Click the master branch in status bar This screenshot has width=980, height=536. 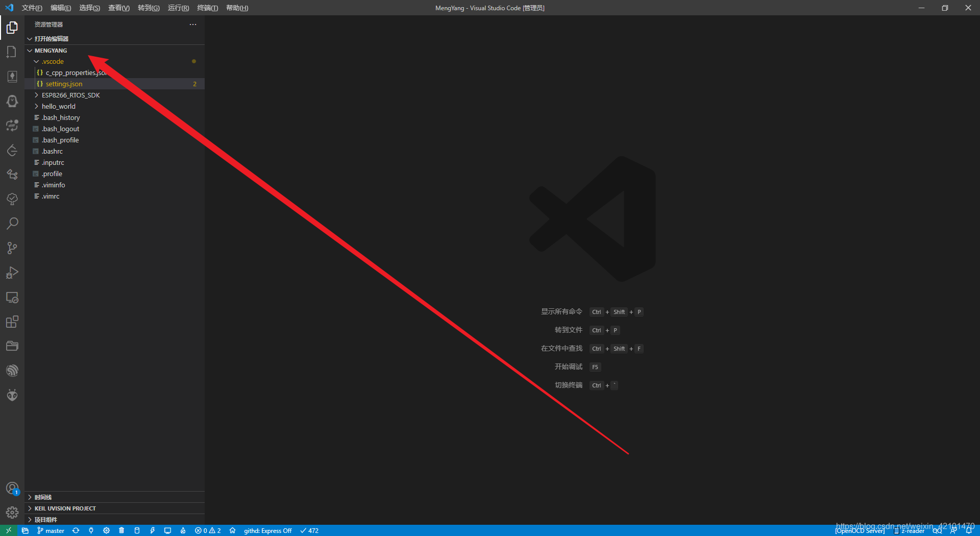tap(51, 530)
